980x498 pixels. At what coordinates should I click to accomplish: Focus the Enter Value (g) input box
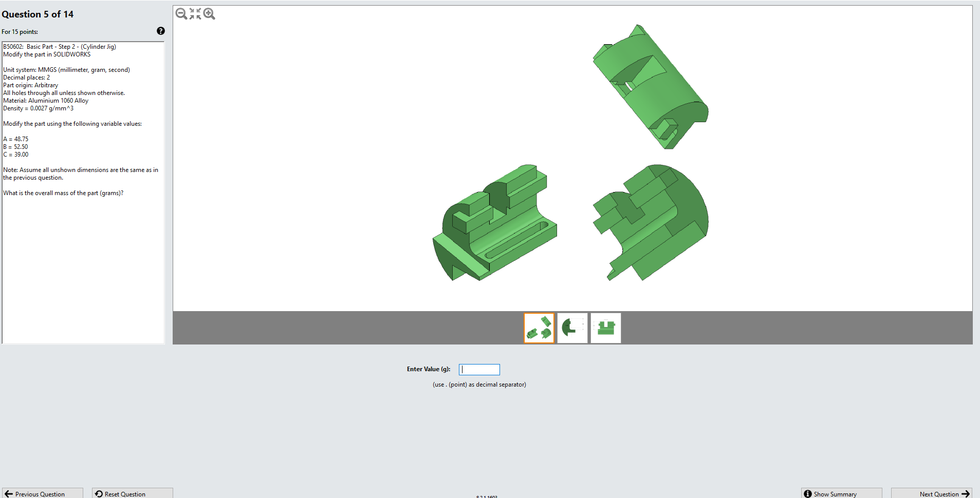pos(479,369)
